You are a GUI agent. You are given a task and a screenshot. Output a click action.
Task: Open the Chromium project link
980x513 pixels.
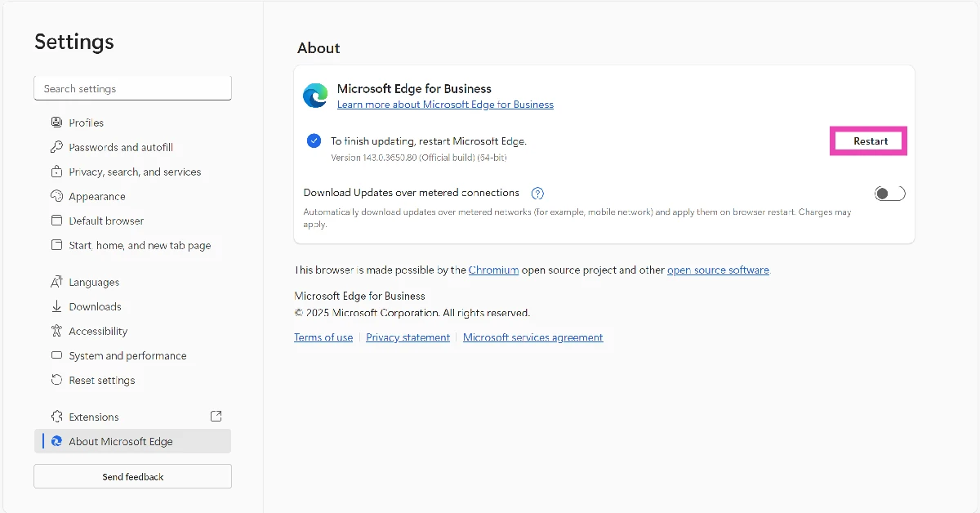[x=493, y=270]
